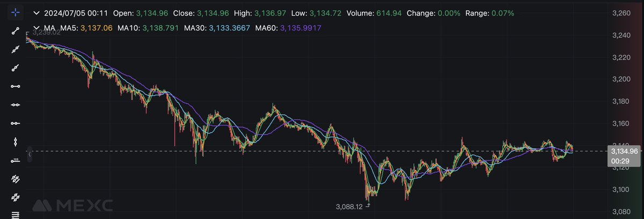Image resolution: width=644 pixels, height=219 pixels.
Task: Click the left-edge collapse arrow on the price line
Action: click(30, 154)
